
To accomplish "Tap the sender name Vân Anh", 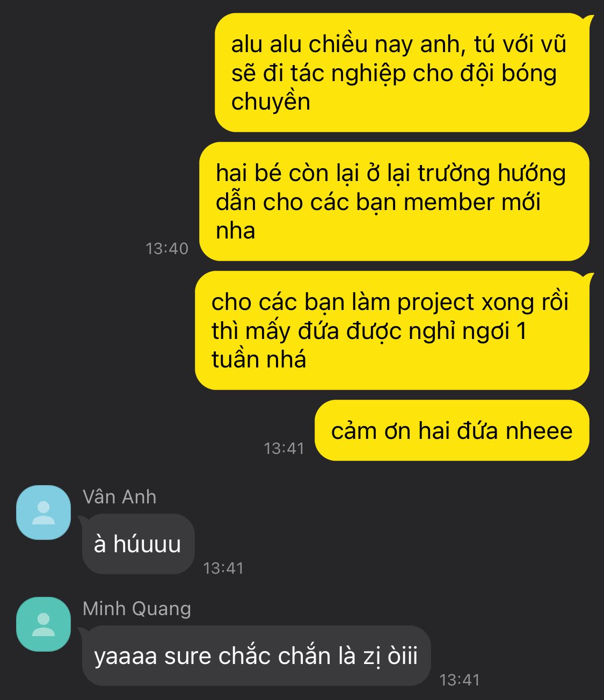I will tap(119, 497).
